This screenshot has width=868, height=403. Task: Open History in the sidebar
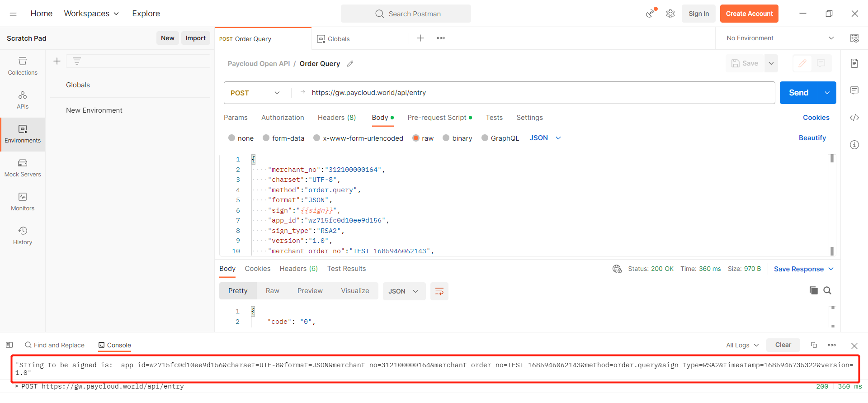(x=23, y=236)
